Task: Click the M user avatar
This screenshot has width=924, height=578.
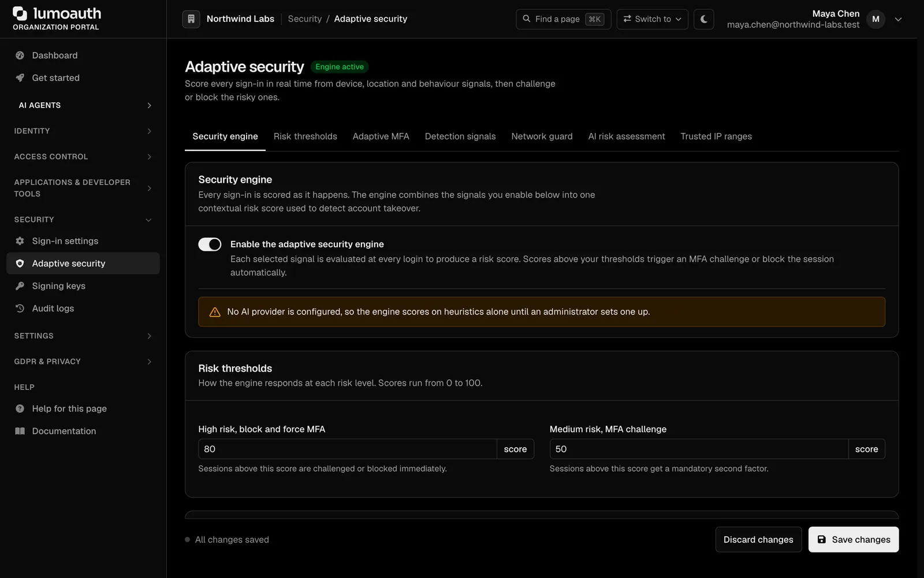Action: point(875,19)
